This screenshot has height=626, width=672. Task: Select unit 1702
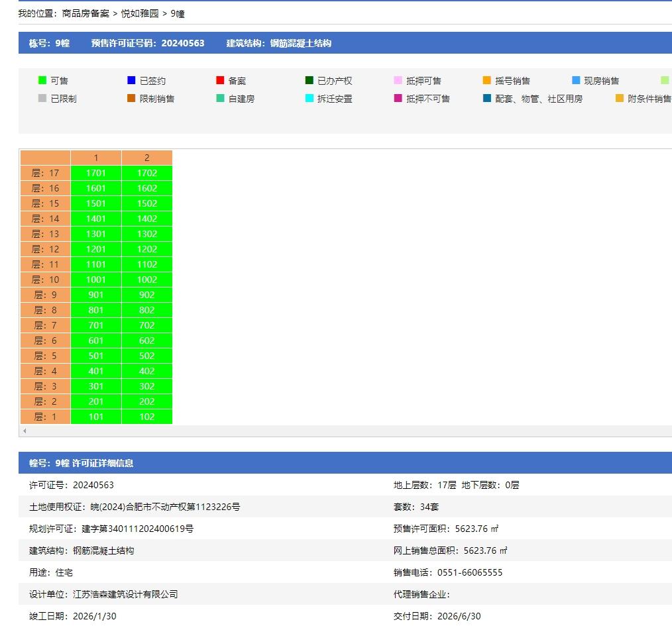point(147,173)
